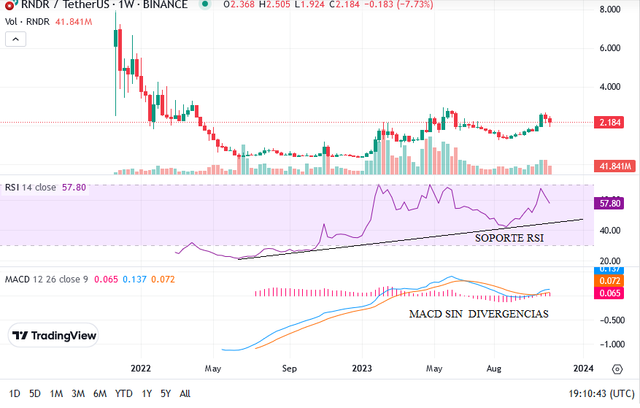Click the -0.500 MACD scale label

click(612, 320)
